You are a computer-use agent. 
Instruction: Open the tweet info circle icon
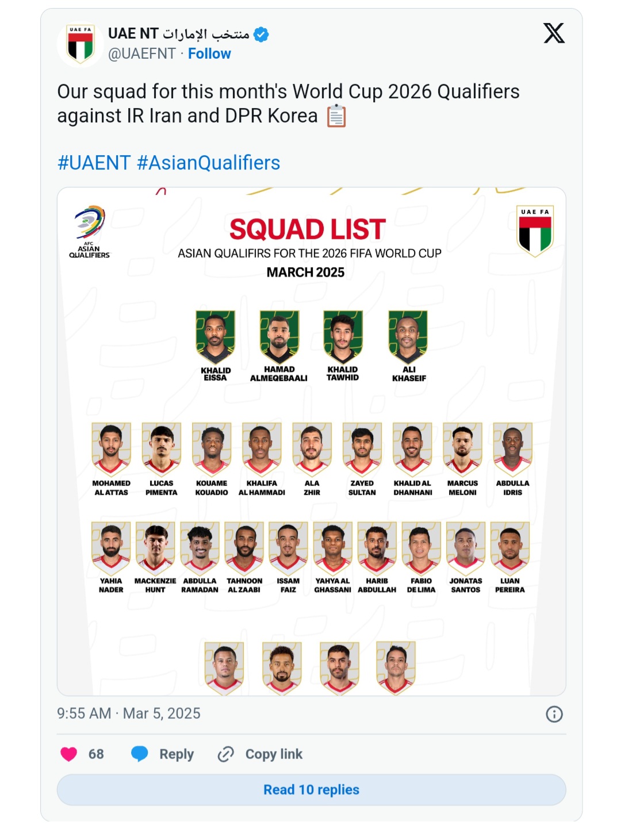pos(554,714)
